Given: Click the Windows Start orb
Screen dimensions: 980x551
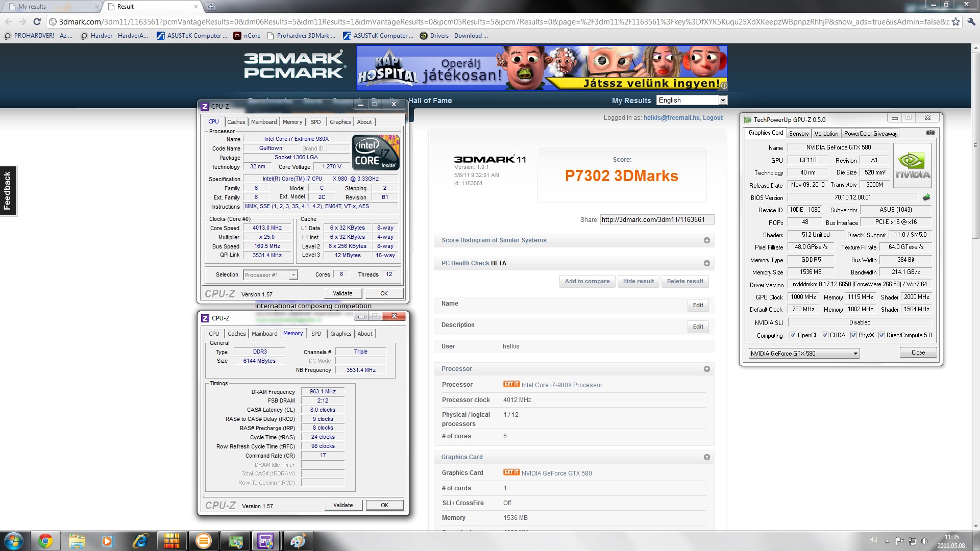Looking at the screenshot, I should [14, 541].
